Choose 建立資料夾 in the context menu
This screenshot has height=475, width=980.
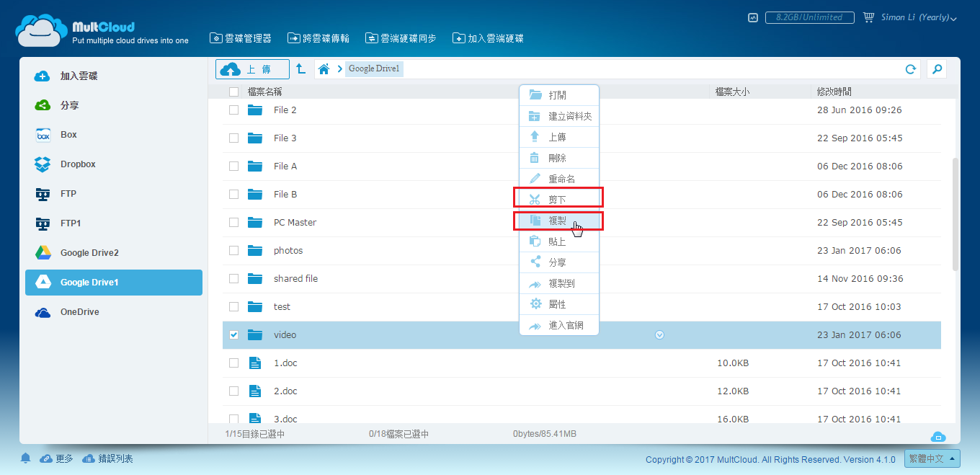pos(559,116)
